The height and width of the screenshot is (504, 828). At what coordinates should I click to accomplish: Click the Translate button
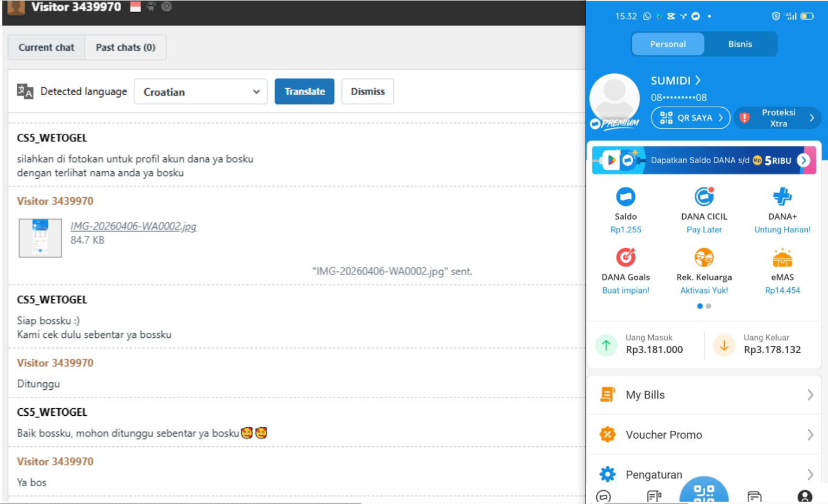pyautogui.click(x=304, y=92)
